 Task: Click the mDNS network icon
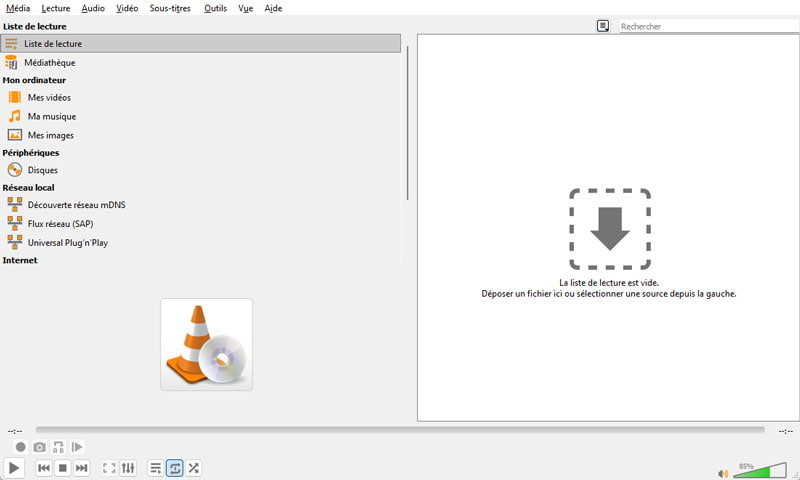[x=15, y=205]
